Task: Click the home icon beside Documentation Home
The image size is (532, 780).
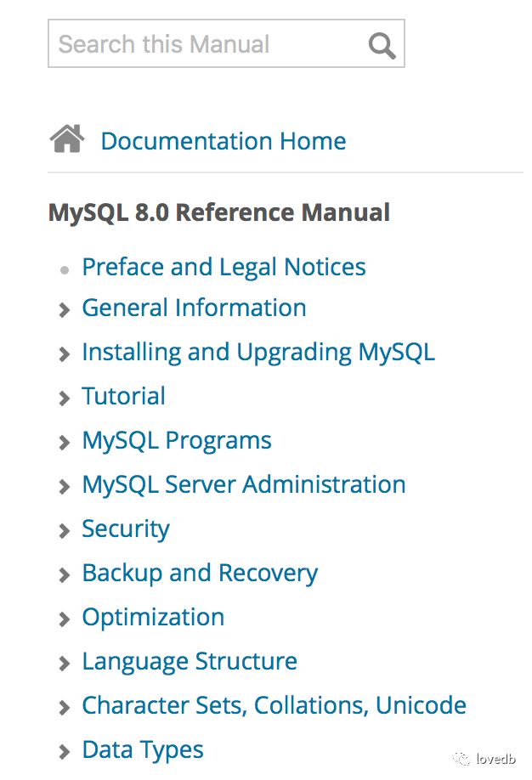Action: pos(67,138)
